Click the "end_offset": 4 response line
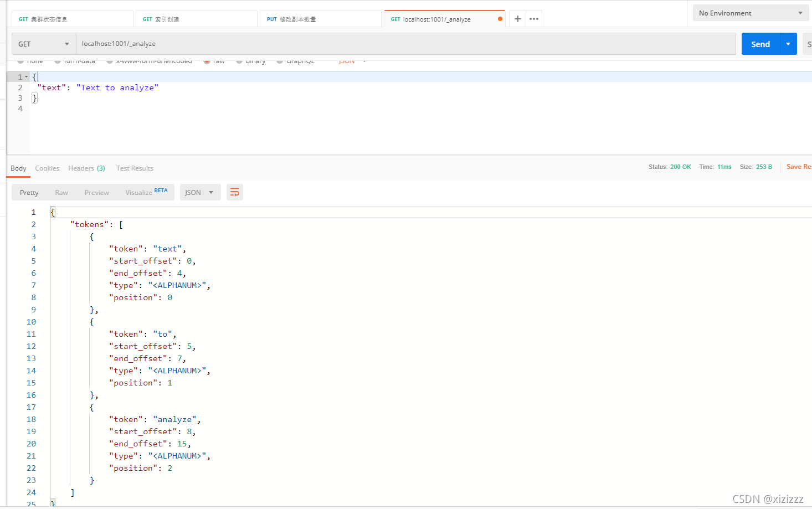This screenshot has height=509, width=812. coord(147,273)
